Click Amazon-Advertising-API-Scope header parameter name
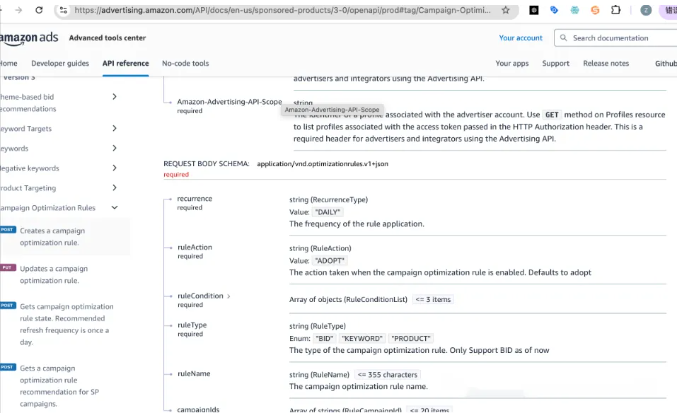677x417 pixels. click(229, 102)
